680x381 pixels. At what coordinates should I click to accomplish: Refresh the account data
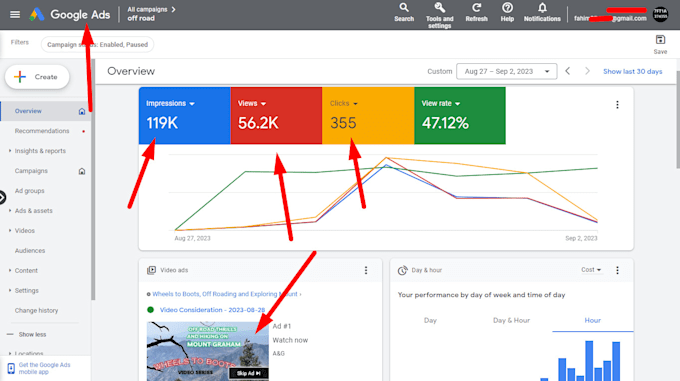(x=476, y=13)
